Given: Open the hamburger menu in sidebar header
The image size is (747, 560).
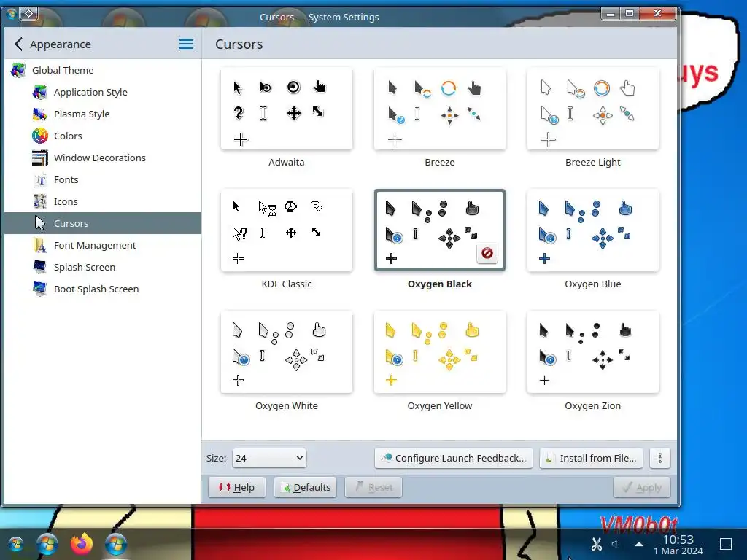Looking at the screenshot, I should coord(186,44).
